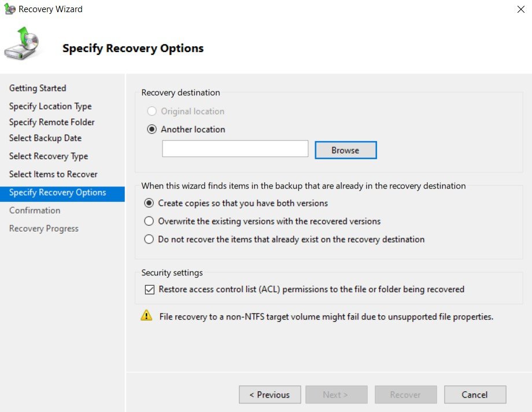The height and width of the screenshot is (412, 532).
Task: Click the Browse button
Action: (x=346, y=150)
